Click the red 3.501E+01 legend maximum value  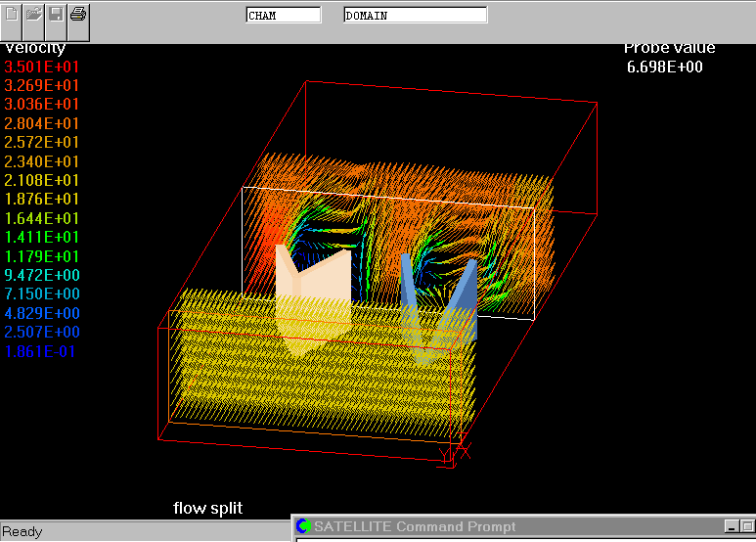click(x=42, y=68)
